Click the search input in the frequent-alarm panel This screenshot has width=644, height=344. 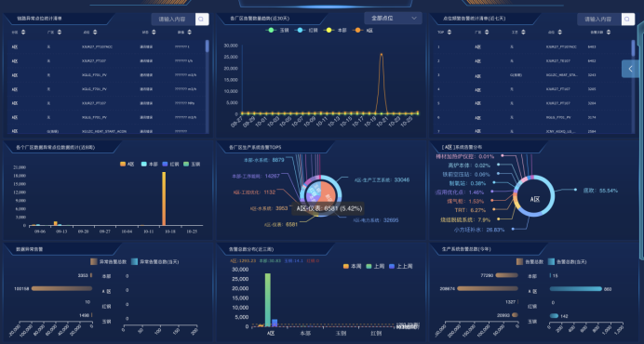[599, 20]
